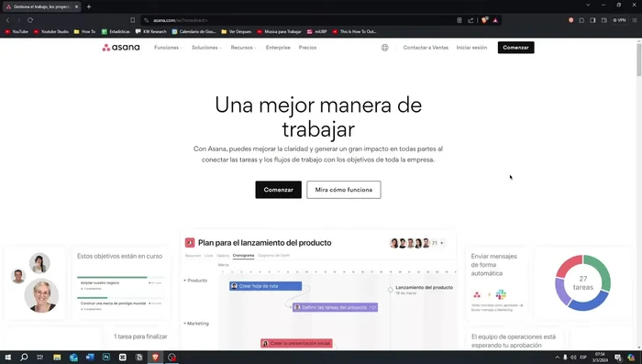This screenshot has height=364, width=642.
Task: Open notifications center in system tray
Action: coord(618,357)
